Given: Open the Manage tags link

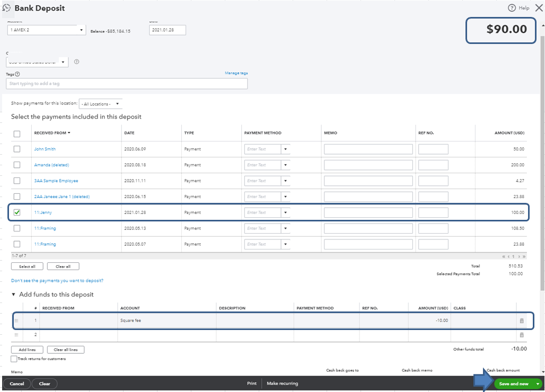Looking at the screenshot, I should [x=236, y=73].
